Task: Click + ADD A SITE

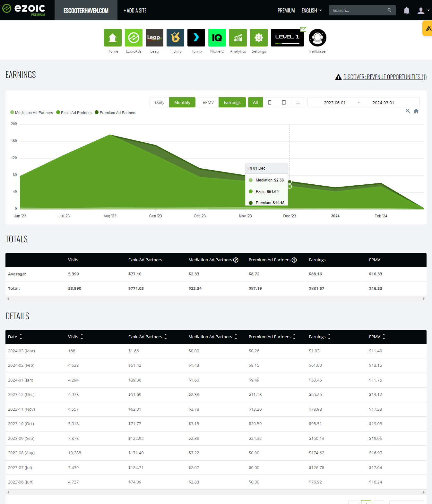Action: [x=135, y=11]
